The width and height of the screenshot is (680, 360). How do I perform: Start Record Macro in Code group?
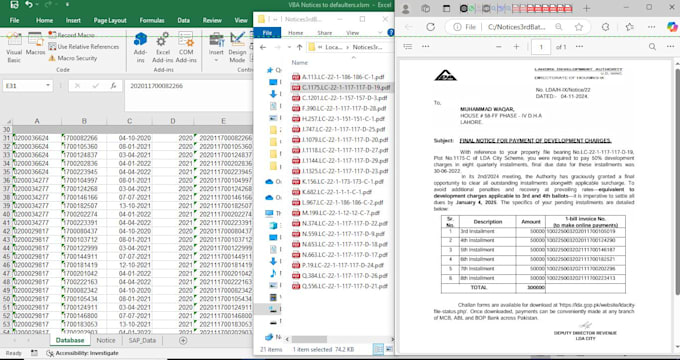pyautogui.click(x=71, y=35)
